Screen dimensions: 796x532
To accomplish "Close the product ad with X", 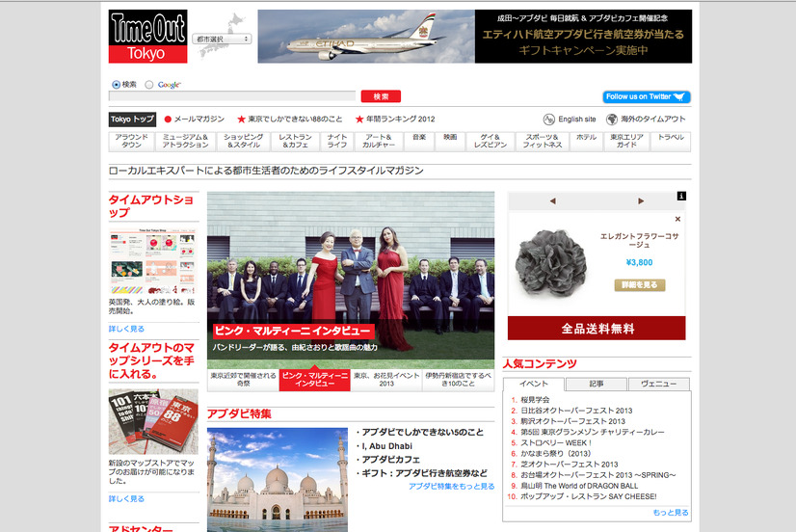I will [x=677, y=220].
